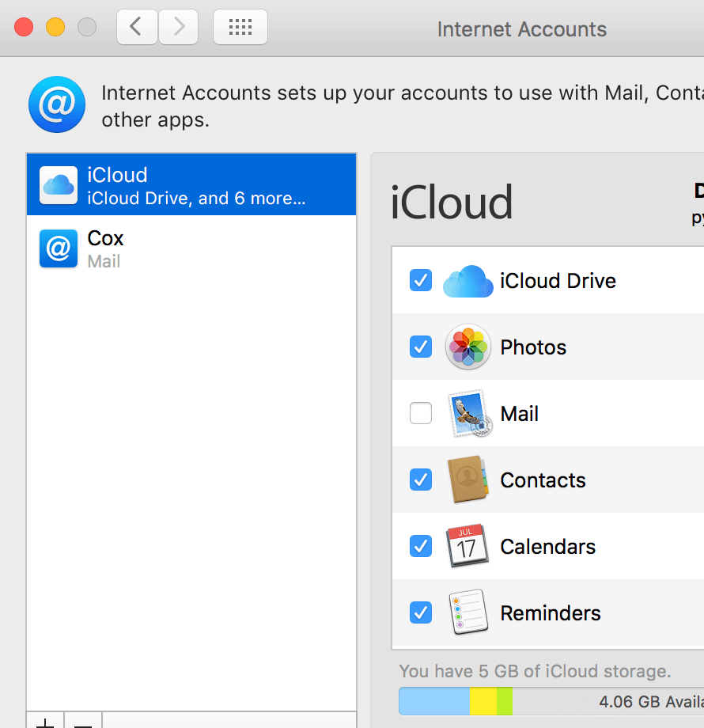Click the Internet Accounts @ icon
Viewport: 704px width, 728px height.
[x=56, y=104]
